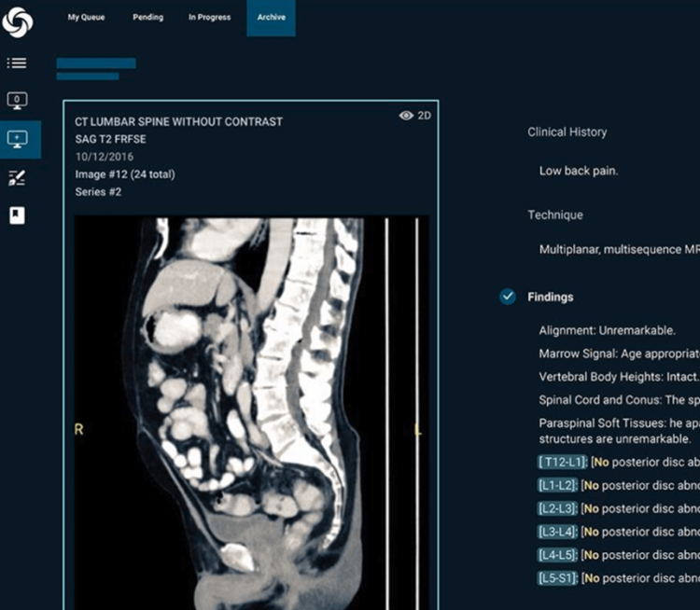Switch to the My Queue tab
Viewport: 700px width, 610px height.
[86, 17]
